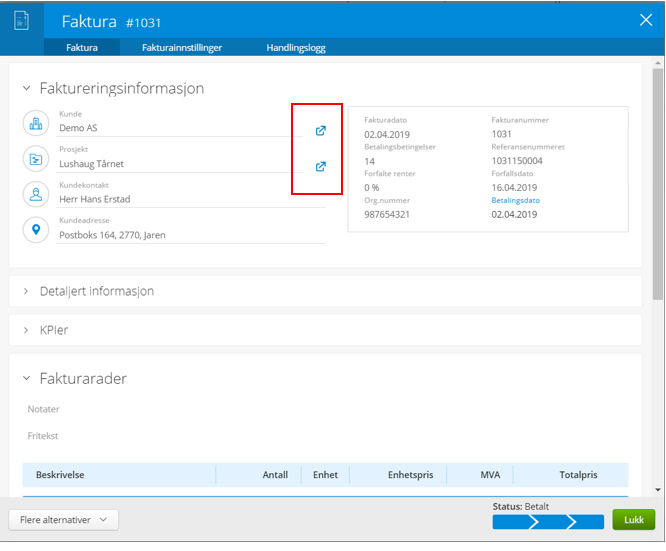Image resolution: width=666 pixels, height=551 pixels.
Task: Click the Kundeadresse location pin icon
Action: (36, 230)
